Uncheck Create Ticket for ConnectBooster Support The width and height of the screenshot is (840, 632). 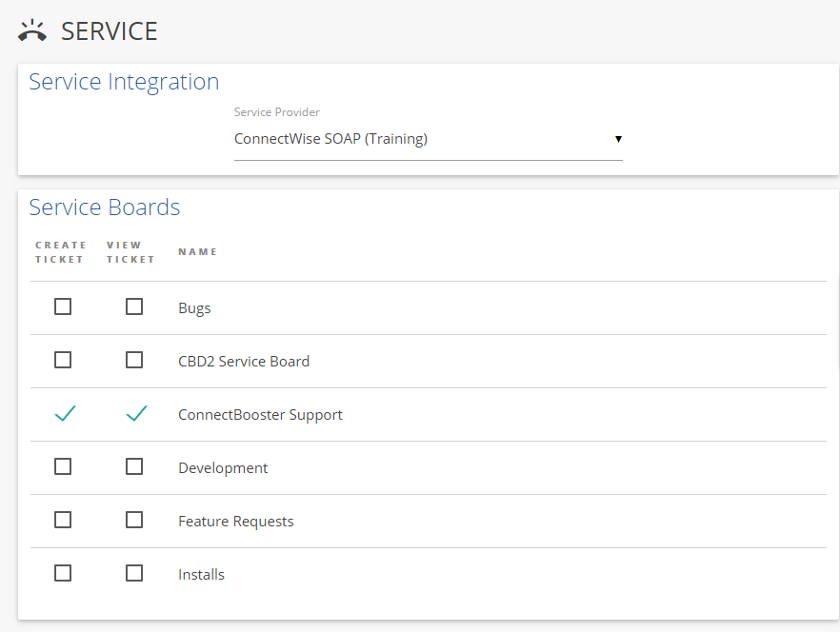click(65, 413)
